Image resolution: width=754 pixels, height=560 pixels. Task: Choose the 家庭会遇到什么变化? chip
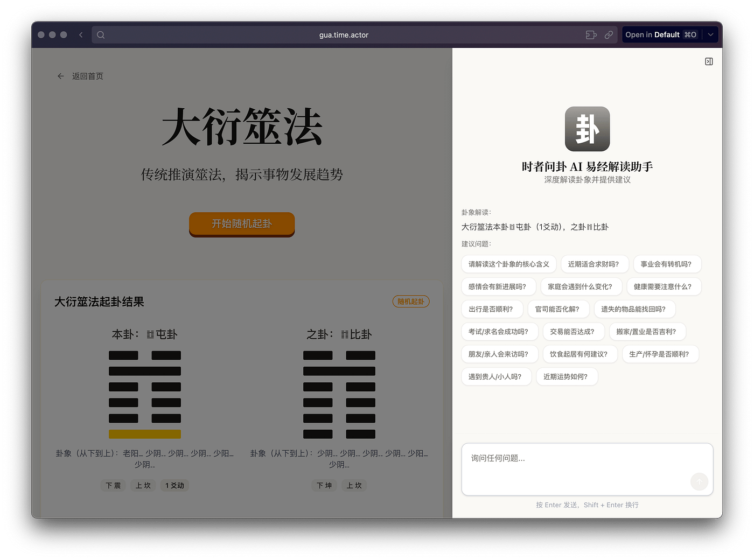580,287
